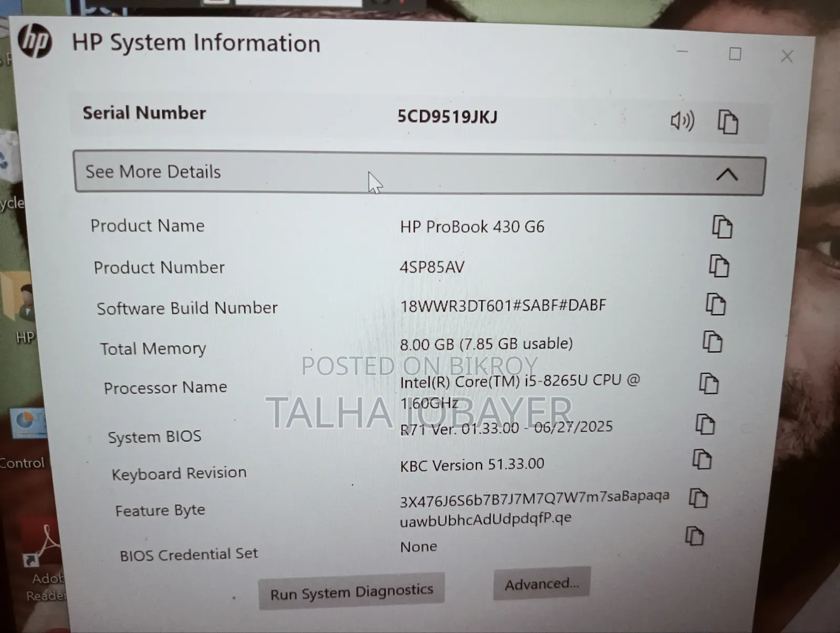
Task: Select the Adobe Reader desktop shortcut
Action: pos(44,562)
